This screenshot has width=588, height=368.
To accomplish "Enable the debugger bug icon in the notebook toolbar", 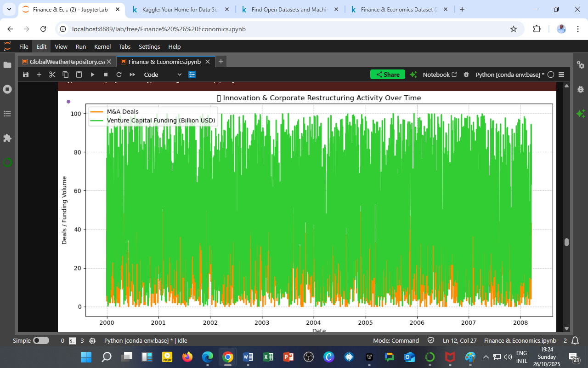I will [x=466, y=75].
